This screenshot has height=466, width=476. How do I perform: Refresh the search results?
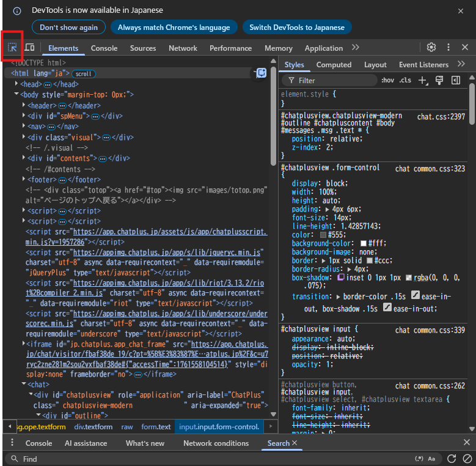coord(452,459)
